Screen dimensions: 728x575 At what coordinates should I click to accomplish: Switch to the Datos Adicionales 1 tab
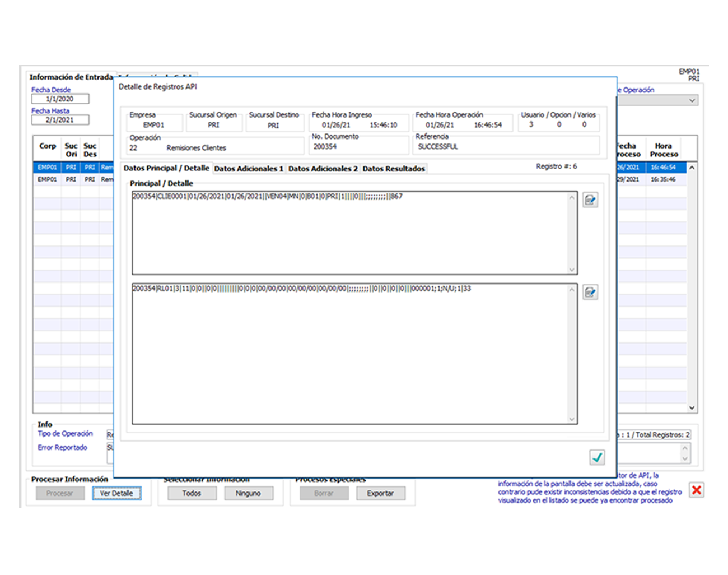point(249,169)
